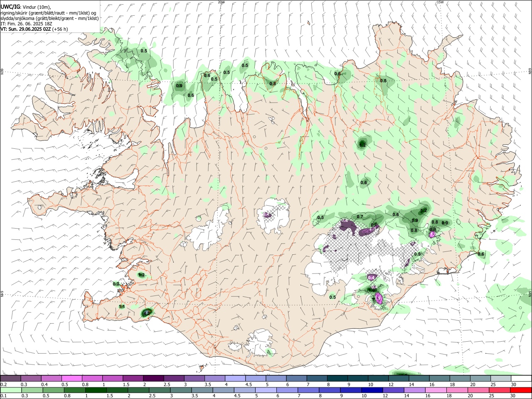Click lower legend swatch between 14 and 16
Viewport: 532px width, 399px height.
tap(414, 390)
